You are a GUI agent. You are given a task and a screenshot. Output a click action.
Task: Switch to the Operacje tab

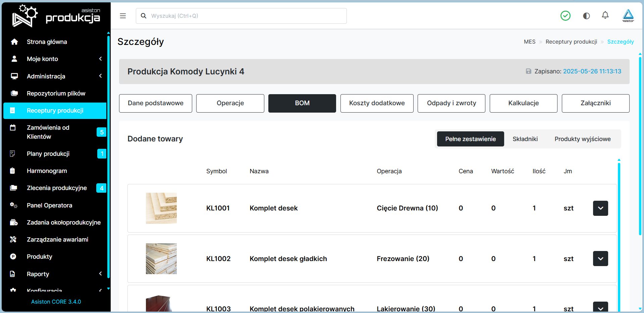230,103
